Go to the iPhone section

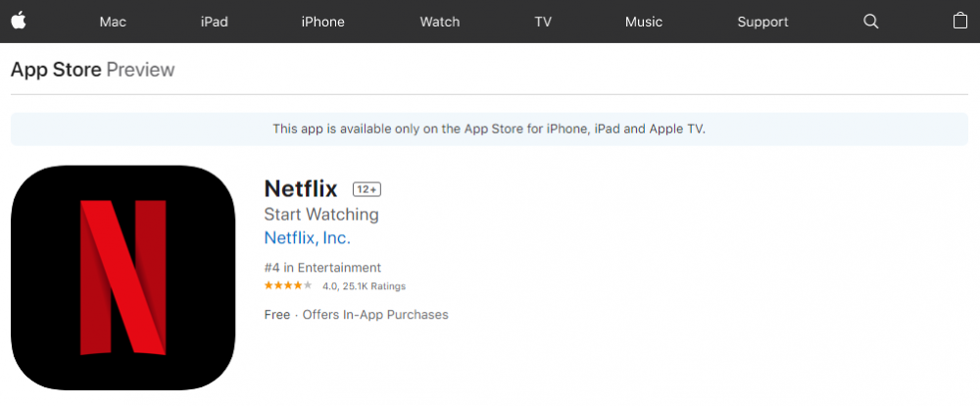[x=323, y=22]
